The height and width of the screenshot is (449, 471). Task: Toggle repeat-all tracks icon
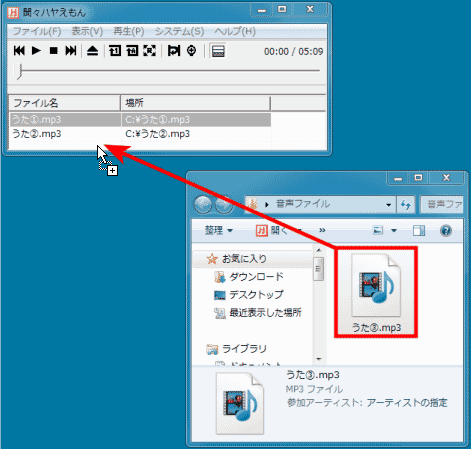(132, 51)
